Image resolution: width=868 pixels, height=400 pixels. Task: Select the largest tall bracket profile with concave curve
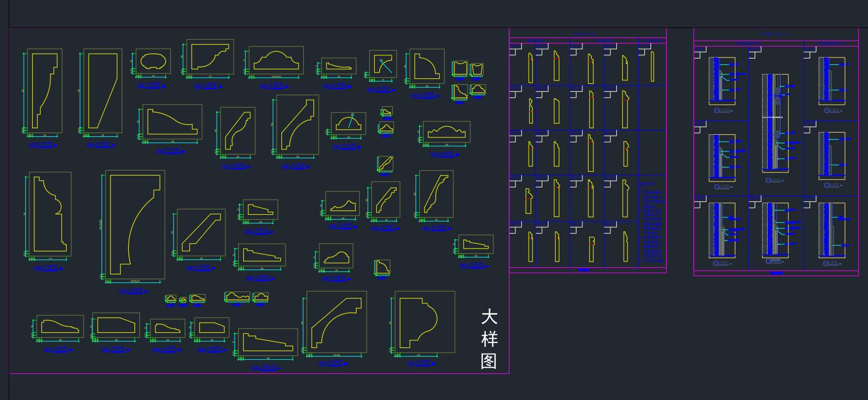coord(135,224)
